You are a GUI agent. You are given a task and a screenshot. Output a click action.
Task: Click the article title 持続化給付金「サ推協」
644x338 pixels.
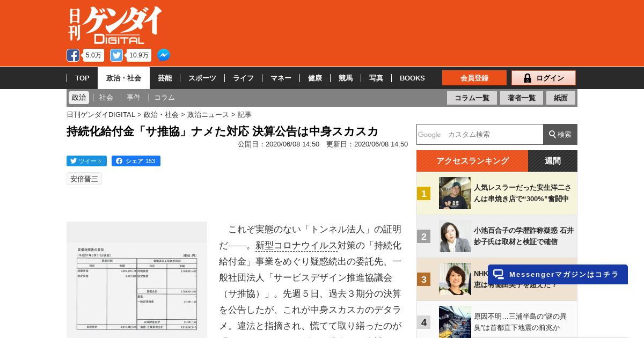(x=222, y=131)
